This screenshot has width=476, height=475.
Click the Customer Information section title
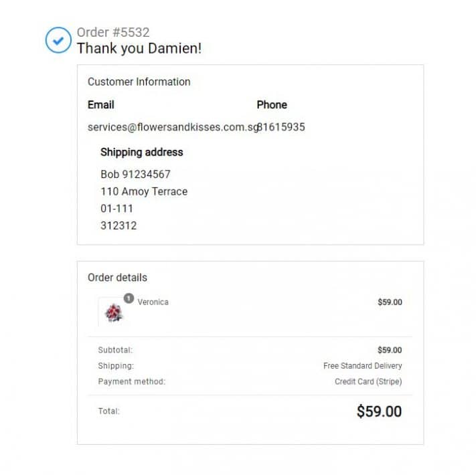(139, 82)
